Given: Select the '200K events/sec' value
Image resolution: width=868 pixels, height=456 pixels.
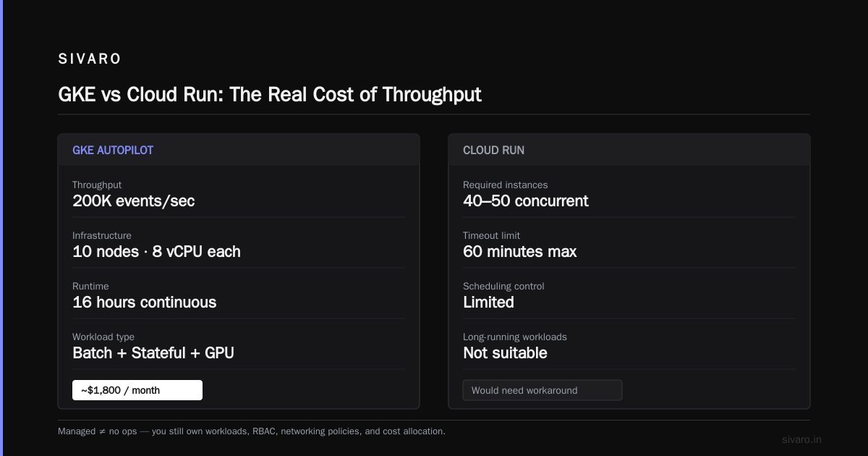Looking at the screenshot, I should coord(134,201).
